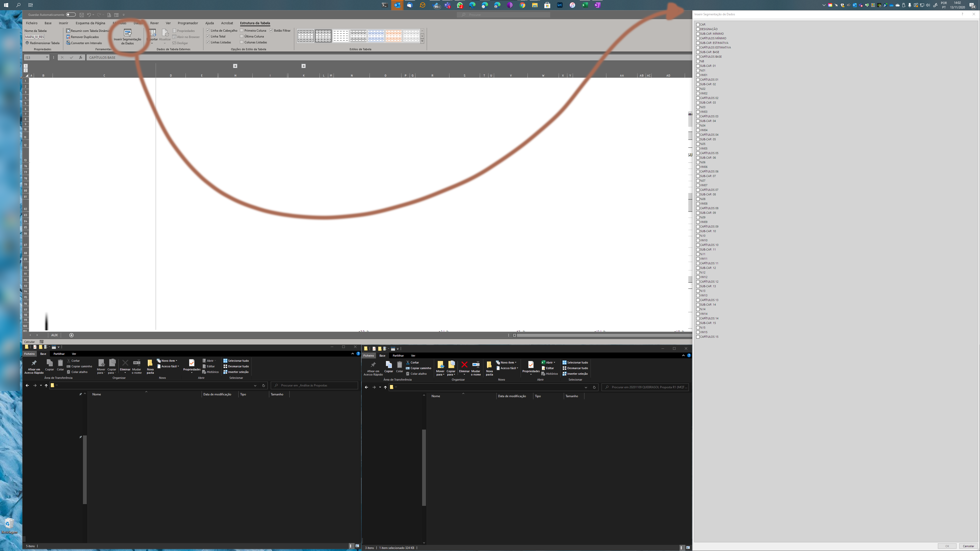This screenshot has width=980, height=551.
Task: Toggle Guardar Automaticamente switch
Action: click(71, 15)
